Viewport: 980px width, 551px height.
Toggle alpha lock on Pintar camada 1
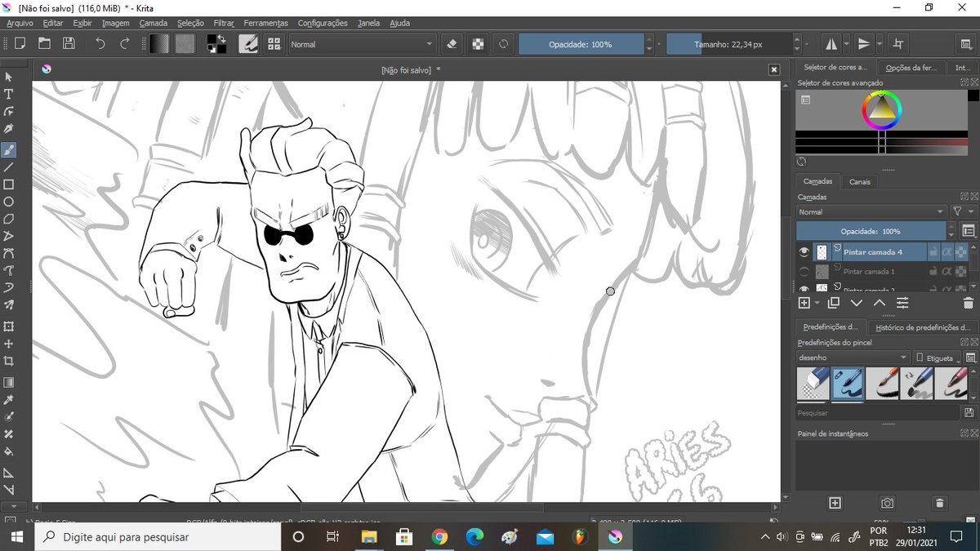coord(961,271)
